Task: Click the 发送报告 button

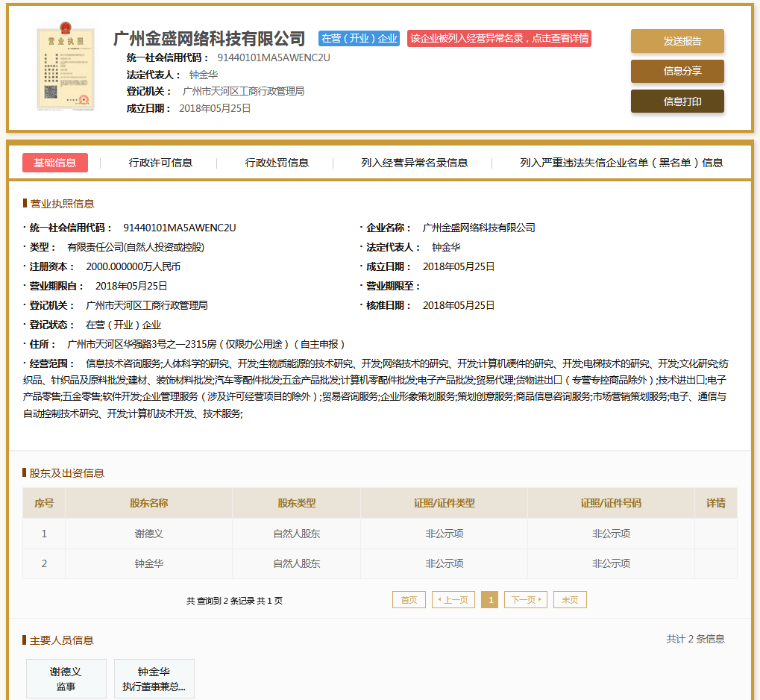Action: [676, 42]
